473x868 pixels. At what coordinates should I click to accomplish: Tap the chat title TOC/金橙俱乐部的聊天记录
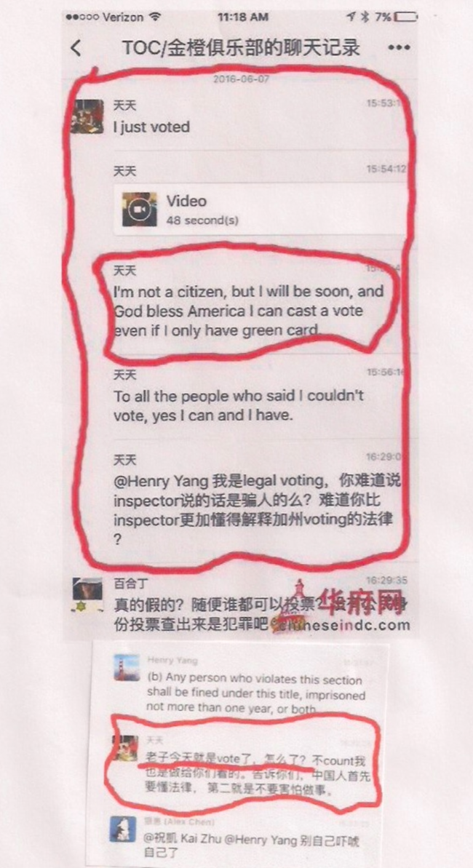pos(241,48)
